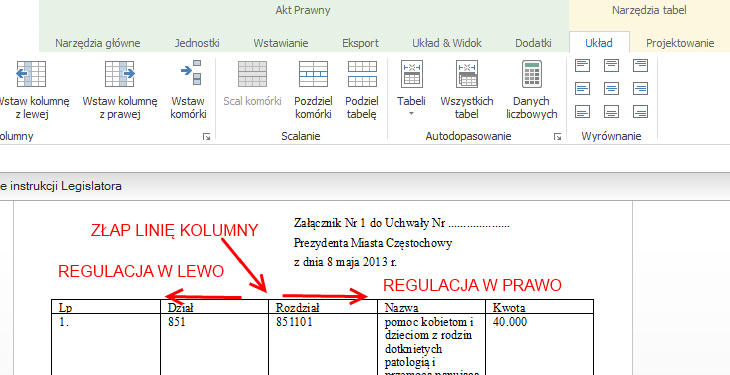
Task: Click cell containing 851101
Action: pos(323,345)
